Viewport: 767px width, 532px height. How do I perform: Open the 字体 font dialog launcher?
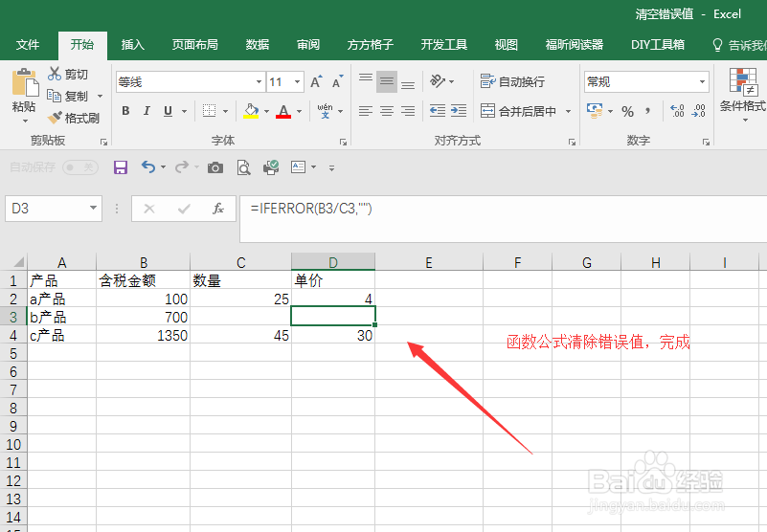(x=343, y=142)
